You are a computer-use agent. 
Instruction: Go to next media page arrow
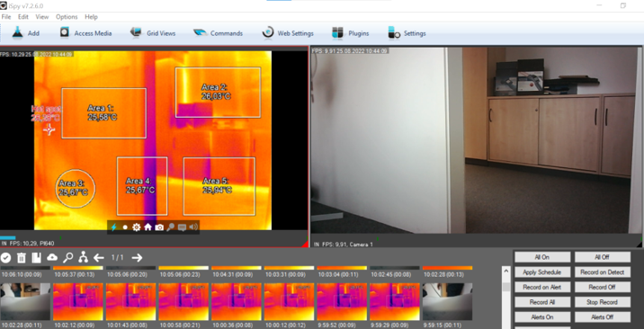(138, 258)
